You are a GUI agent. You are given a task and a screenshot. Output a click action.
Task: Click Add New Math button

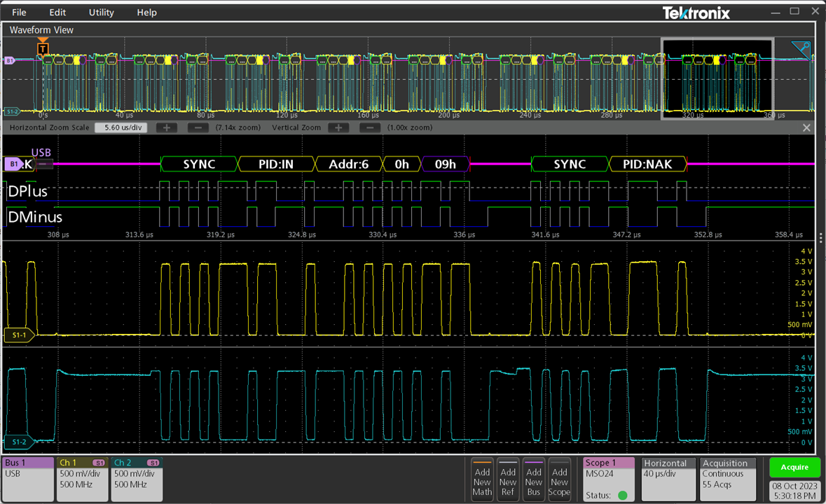click(x=482, y=479)
